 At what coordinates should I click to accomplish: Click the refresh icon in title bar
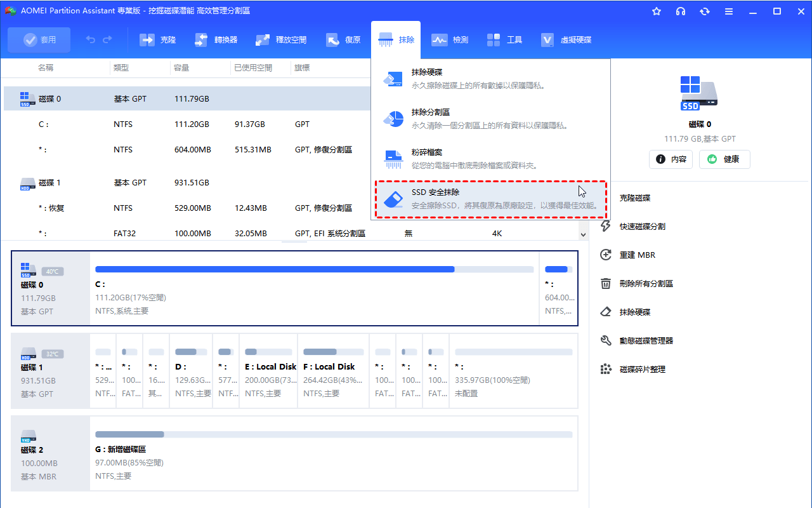704,11
